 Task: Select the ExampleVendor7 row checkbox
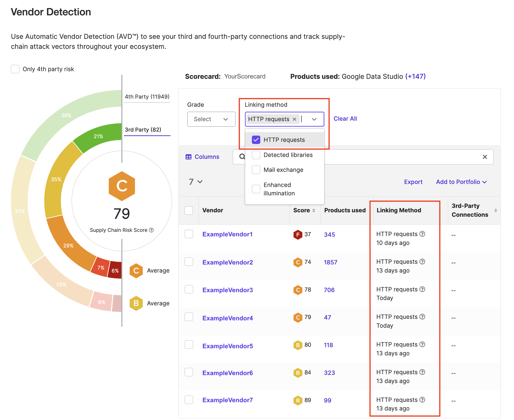click(x=189, y=400)
